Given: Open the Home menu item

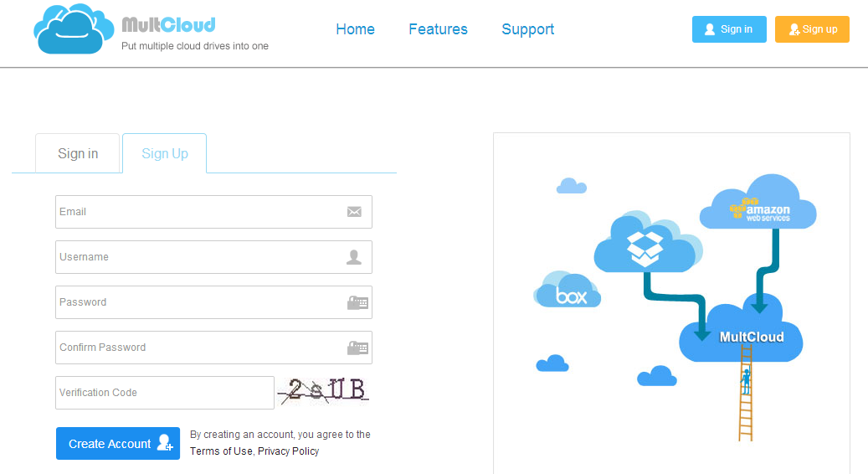Looking at the screenshot, I should click(x=356, y=29).
